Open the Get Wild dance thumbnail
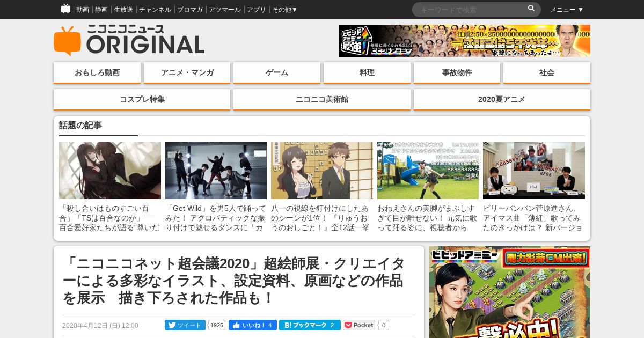Screen dimensions: 644x338 (216, 171)
